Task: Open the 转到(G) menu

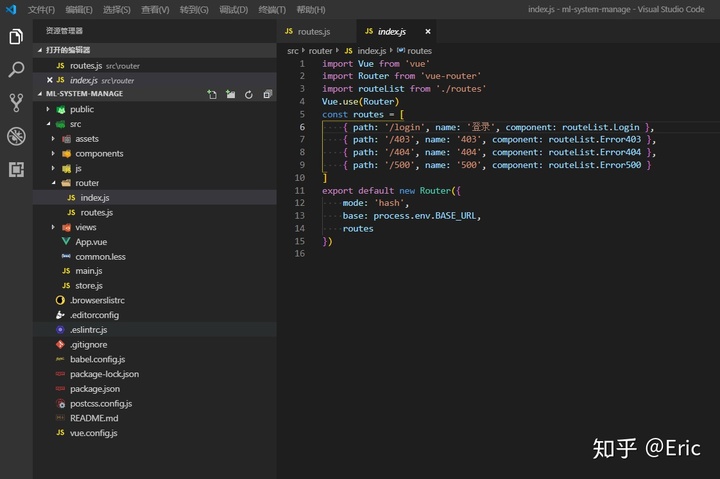Action: [x=194, y=10]
